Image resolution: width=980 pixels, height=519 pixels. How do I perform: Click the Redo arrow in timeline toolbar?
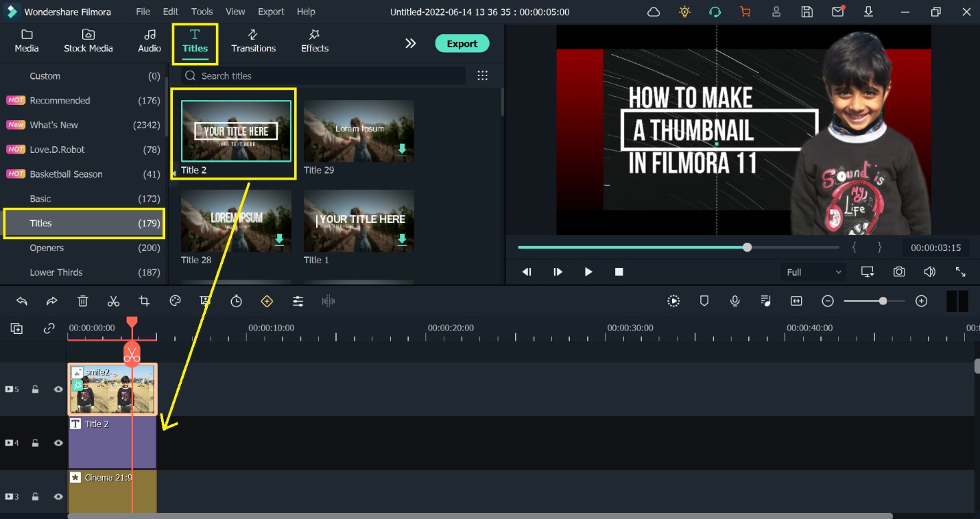click(52, 301)
